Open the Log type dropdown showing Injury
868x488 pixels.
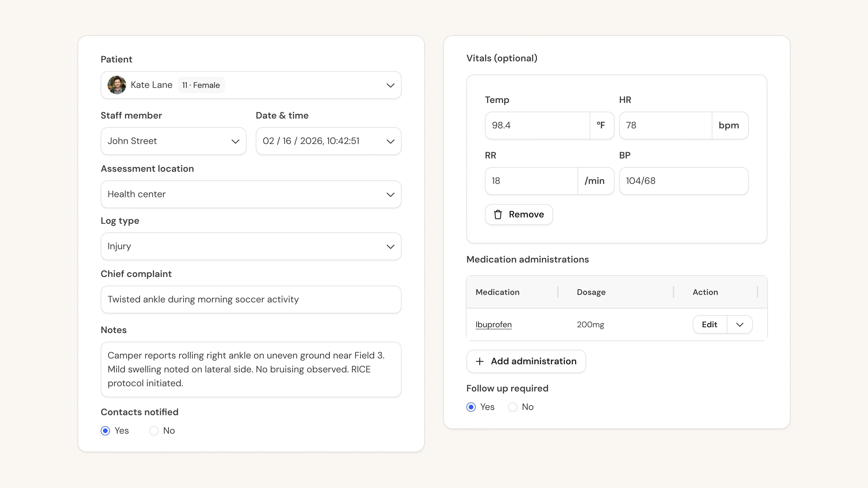click(x=251, y=246)
